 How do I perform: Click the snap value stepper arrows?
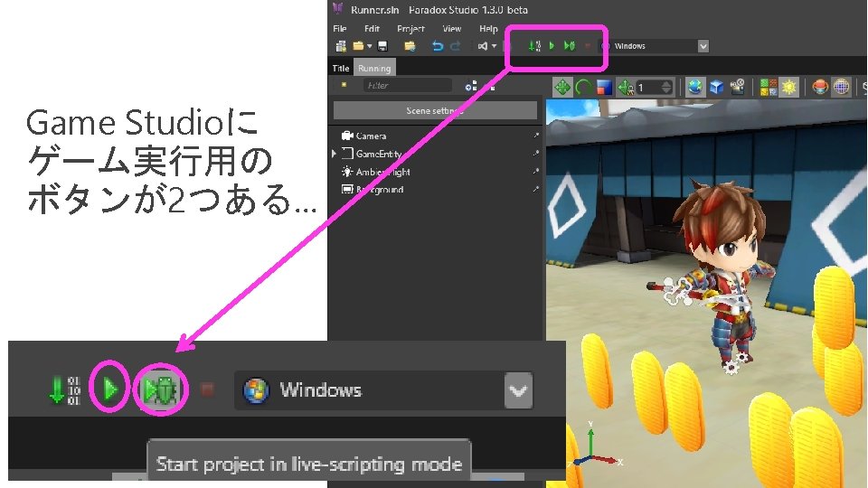tap(666, 88)
